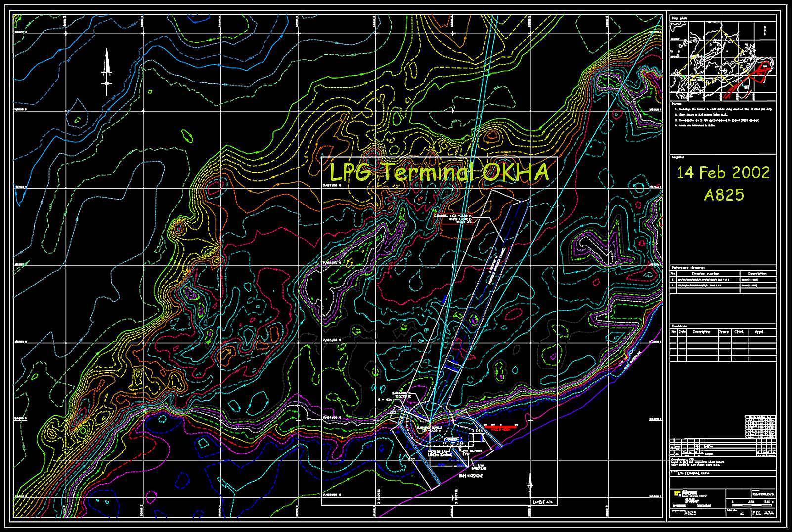Select the small north arrow inside the inset frame
The height and width of the screenshot is (532, 792).
tap(530, 486)
